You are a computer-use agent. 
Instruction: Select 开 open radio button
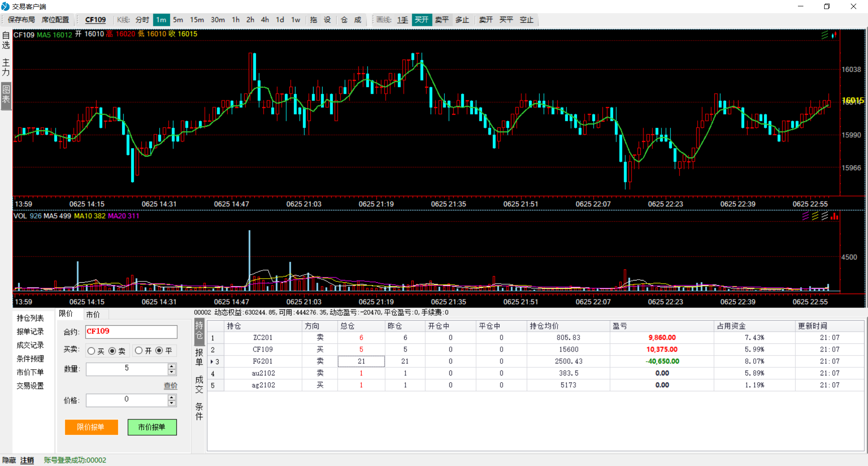point(139,351)
